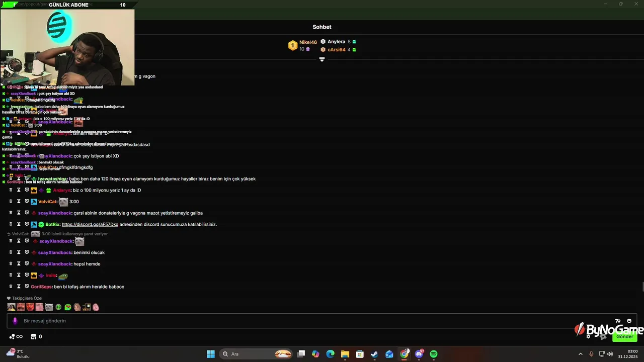Image resolution: width=644 pixels, height=362 pixels.
Task: Ban Ardaryn using the shield icon
Action: pyautogui.click(x=27, y=190)
